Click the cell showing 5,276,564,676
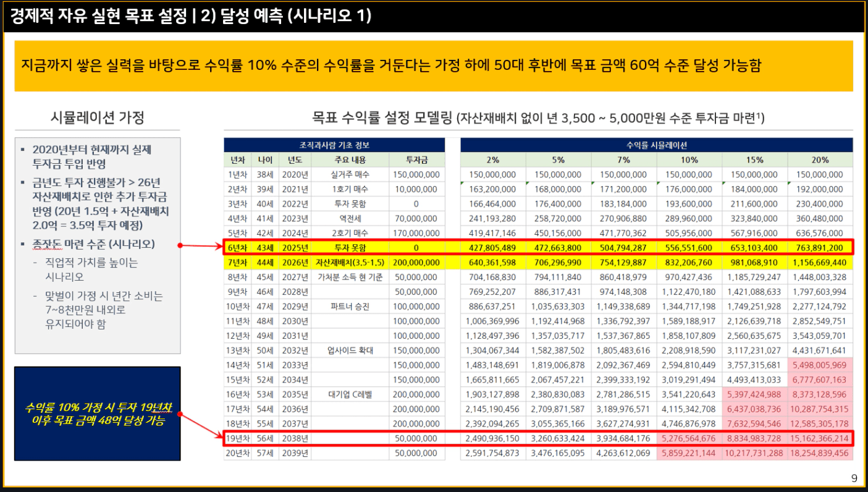Screen dimensions: 868x492 click(x=689, y=439)
